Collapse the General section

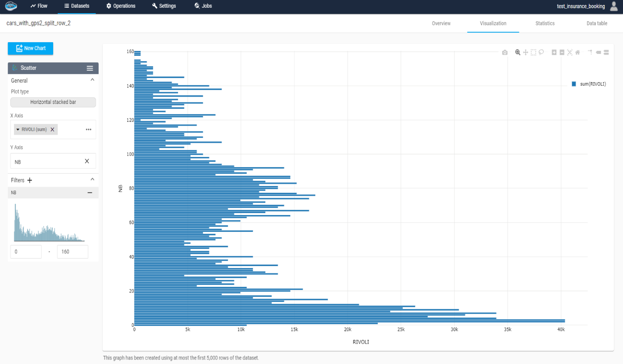(x=93, y=80)
